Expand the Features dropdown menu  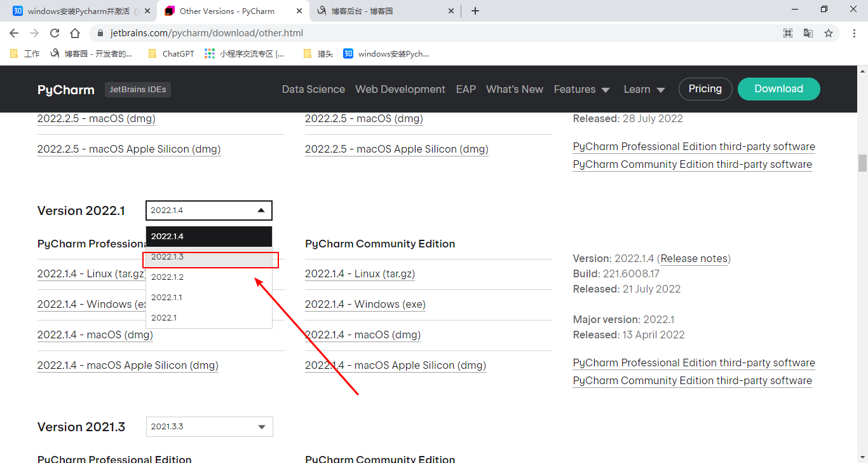coord(581,90)
